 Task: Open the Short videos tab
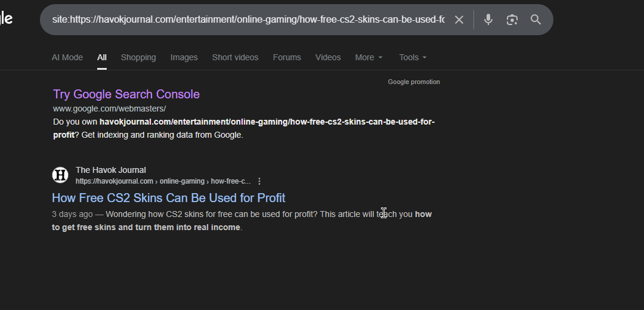coord(235,57)
